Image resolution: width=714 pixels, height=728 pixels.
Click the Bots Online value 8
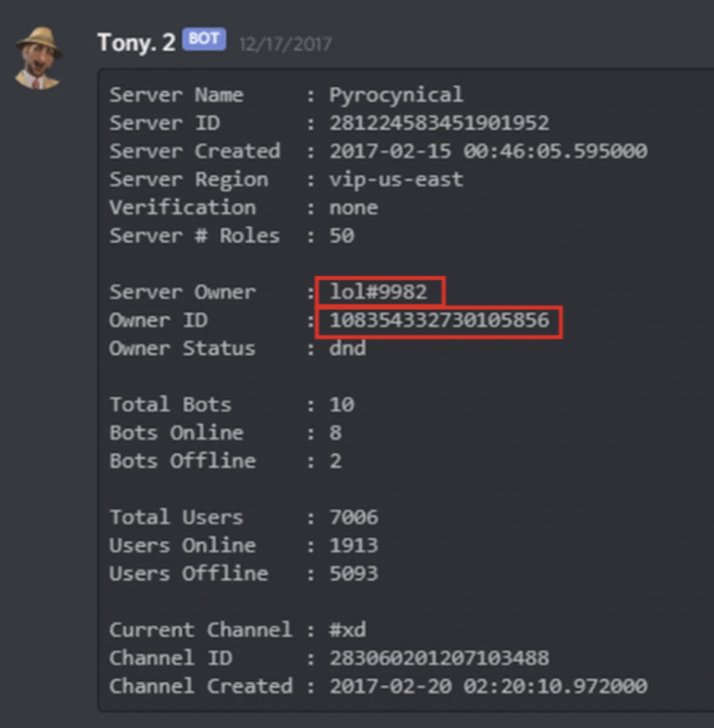click(x=336, y=433)
